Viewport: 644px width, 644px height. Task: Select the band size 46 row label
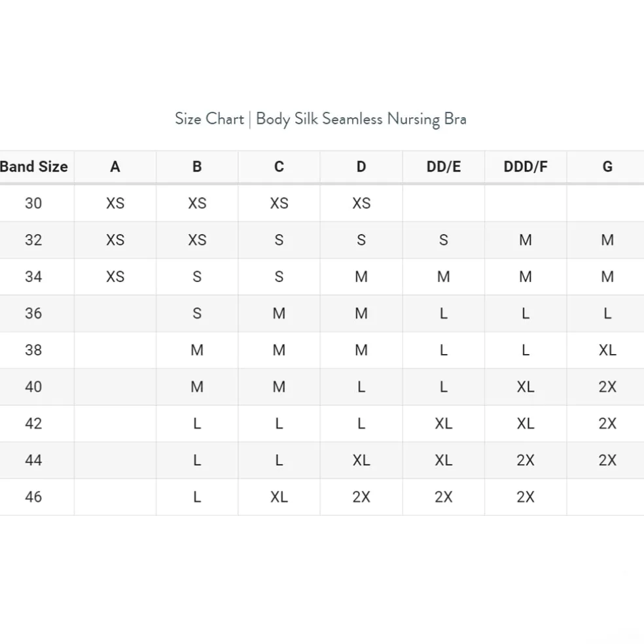[x=33, y=497]
